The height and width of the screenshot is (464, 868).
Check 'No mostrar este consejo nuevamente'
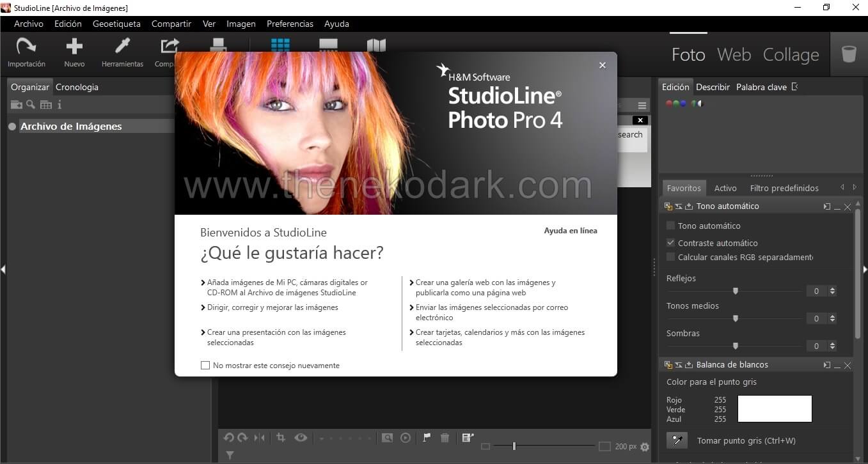coord(205,366)
